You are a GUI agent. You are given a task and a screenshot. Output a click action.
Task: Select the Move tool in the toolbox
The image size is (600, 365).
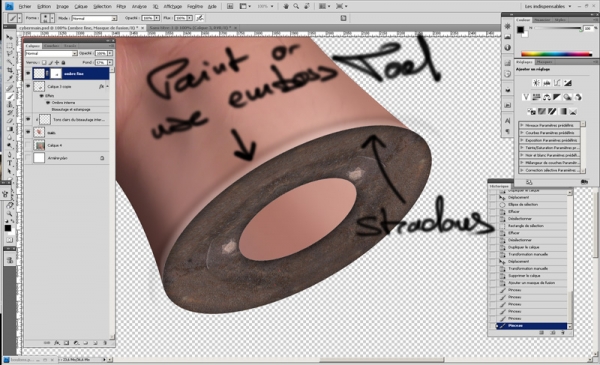[10, 37]
